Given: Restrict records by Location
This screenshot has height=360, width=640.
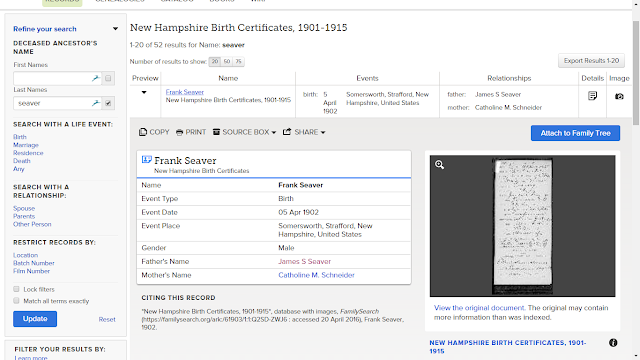Looking at the screenshot, I should tap(25, 255).
